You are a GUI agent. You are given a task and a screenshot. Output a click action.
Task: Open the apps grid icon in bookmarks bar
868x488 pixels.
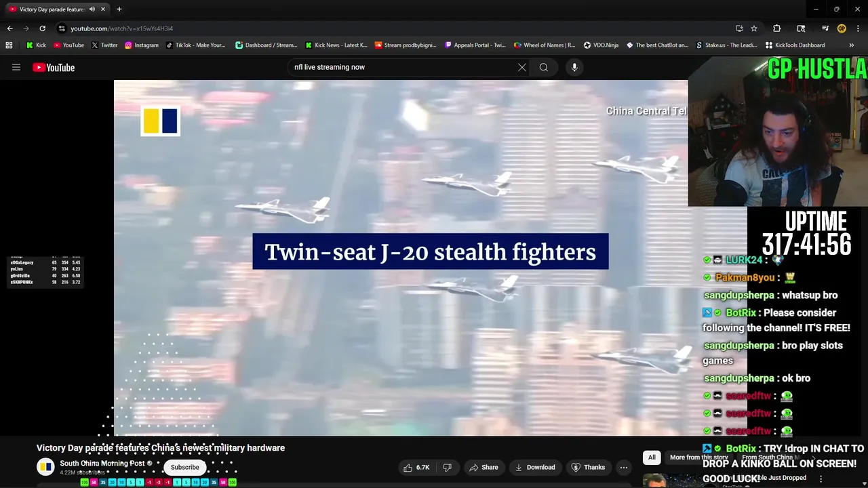point(9,45)
